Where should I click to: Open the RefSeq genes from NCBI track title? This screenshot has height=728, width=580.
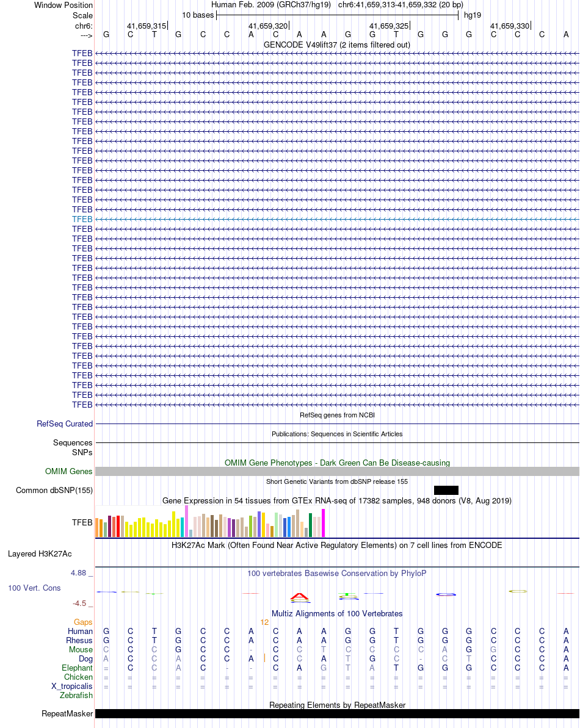click(337, 415)
